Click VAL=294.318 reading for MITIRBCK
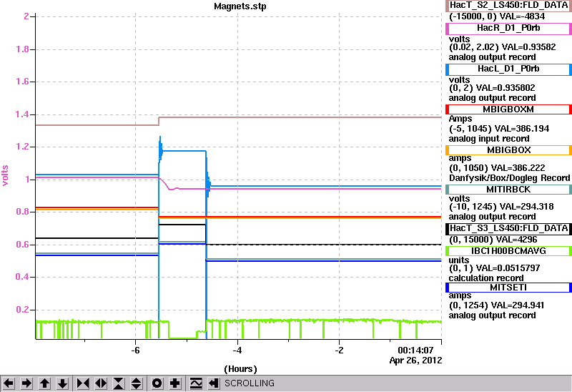 pos(526,207)
